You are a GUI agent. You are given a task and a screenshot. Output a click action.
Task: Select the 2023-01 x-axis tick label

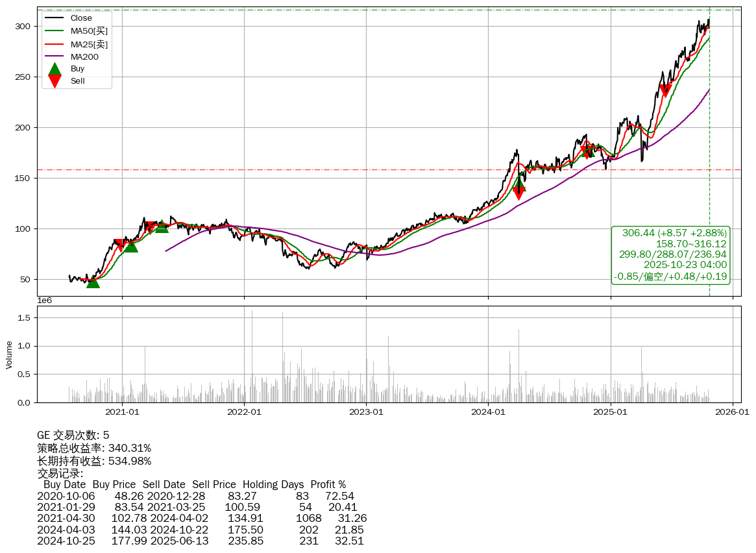coord(366,412)
